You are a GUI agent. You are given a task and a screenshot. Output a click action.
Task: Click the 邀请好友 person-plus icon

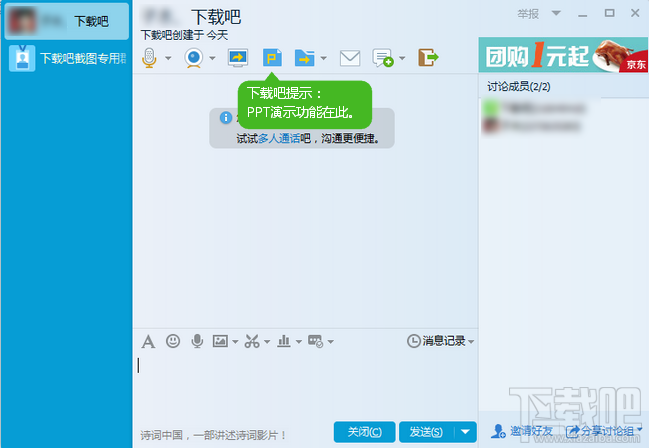pyautogui.click(x=498, y=431)
